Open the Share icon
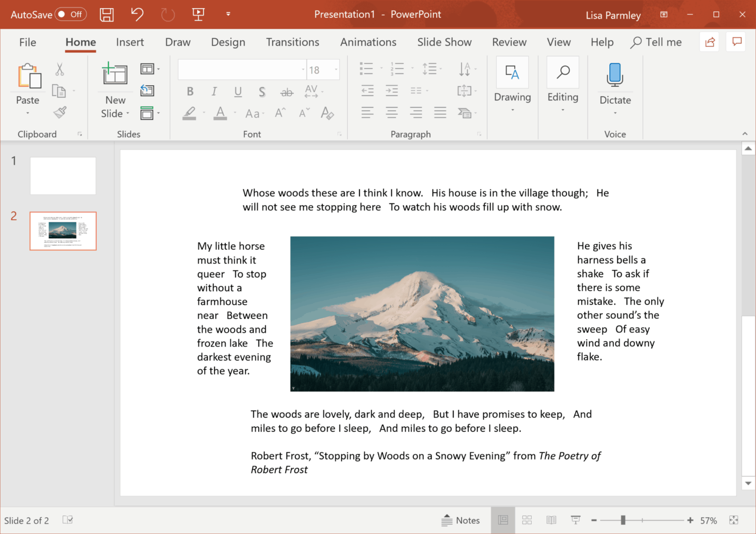This screenshot has width=756, height=534. pos(710,42)
